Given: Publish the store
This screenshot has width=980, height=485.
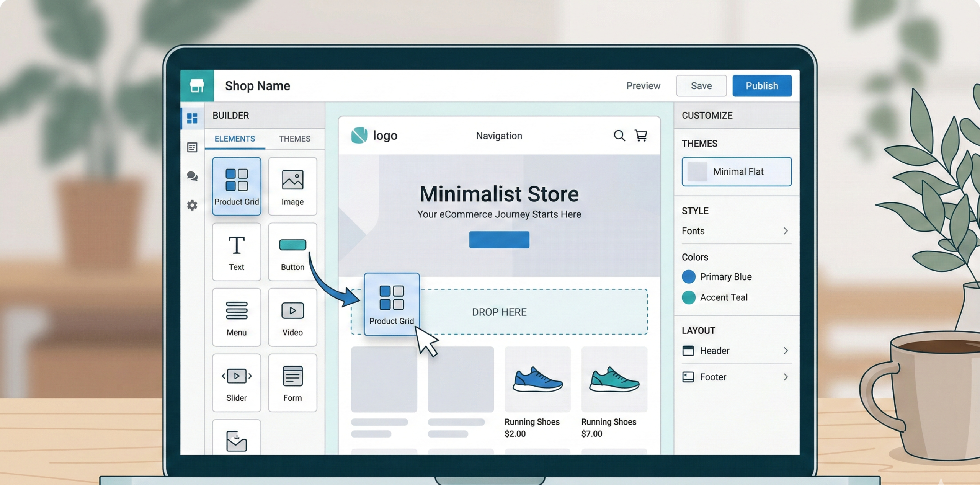Looking at the screenshot, I should tap(762, 86).
